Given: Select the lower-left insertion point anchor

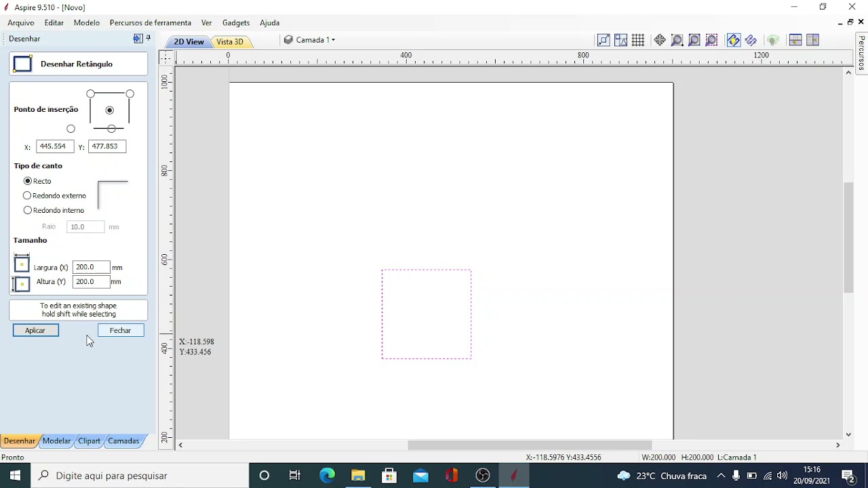Looking at the screenshot, I should point(71,129).
